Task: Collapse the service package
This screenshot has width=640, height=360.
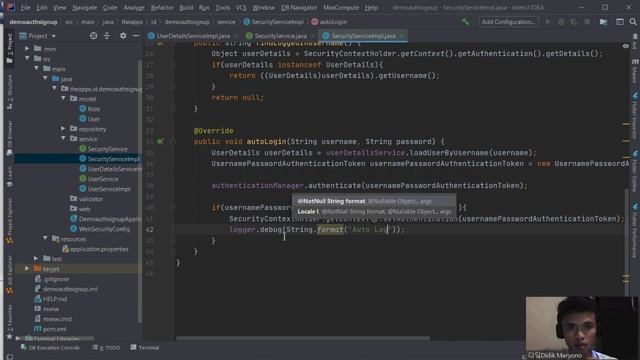Action: pos(63,139)
